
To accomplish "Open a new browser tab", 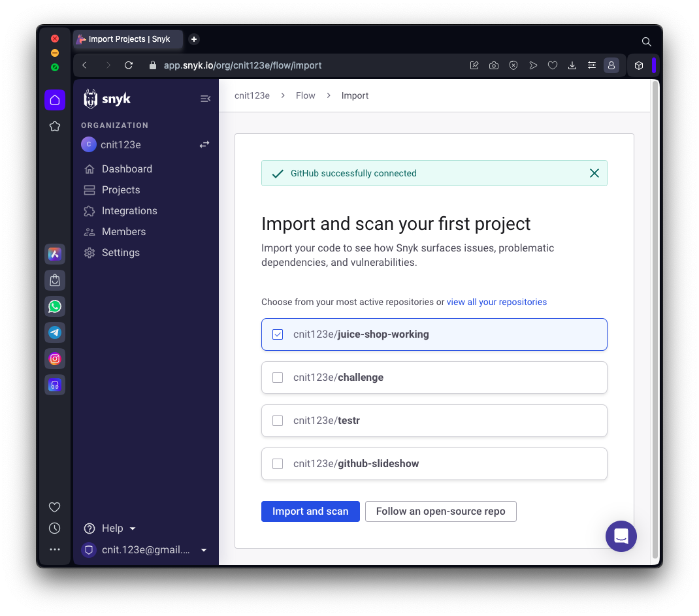I will (194, 39).
